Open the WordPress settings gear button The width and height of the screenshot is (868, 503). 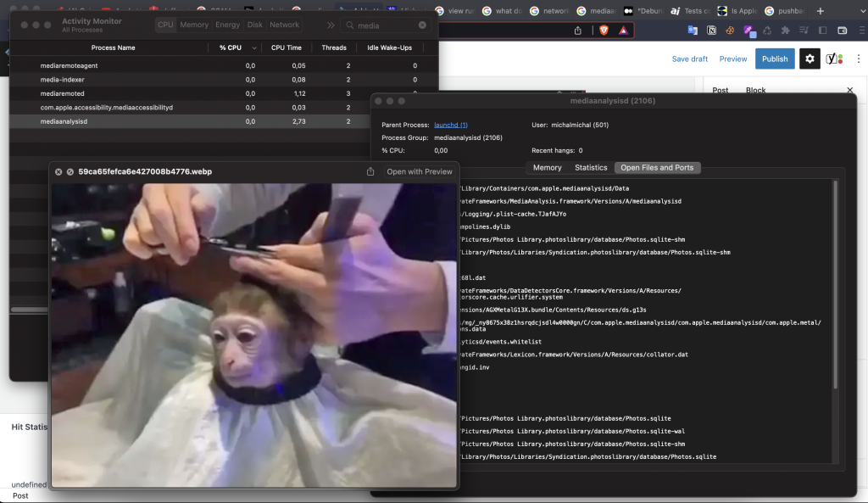point(810,59)
